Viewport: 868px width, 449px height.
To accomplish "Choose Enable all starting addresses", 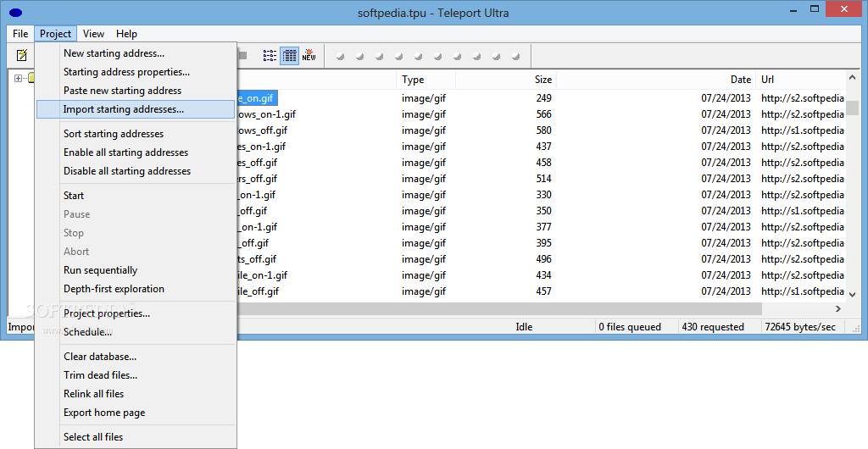I will coord(136,152).
